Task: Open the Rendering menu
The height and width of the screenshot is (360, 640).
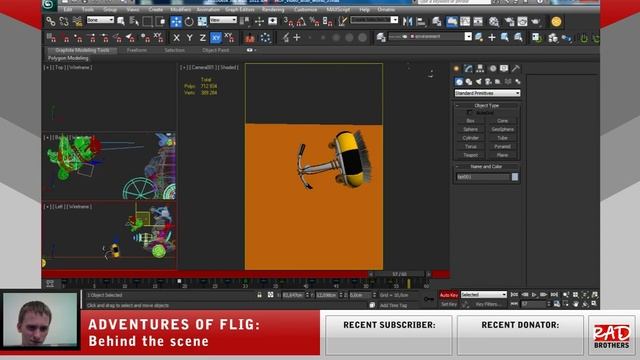Action: pos(273,9)
